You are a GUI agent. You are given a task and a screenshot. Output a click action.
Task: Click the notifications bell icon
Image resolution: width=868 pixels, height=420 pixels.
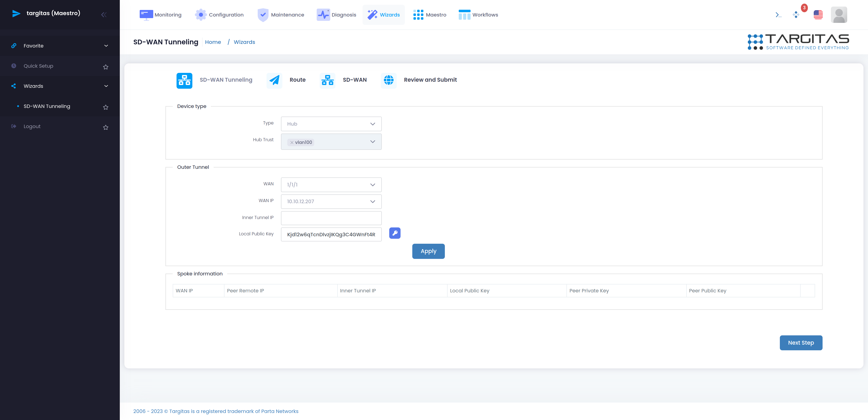[797, 14]
